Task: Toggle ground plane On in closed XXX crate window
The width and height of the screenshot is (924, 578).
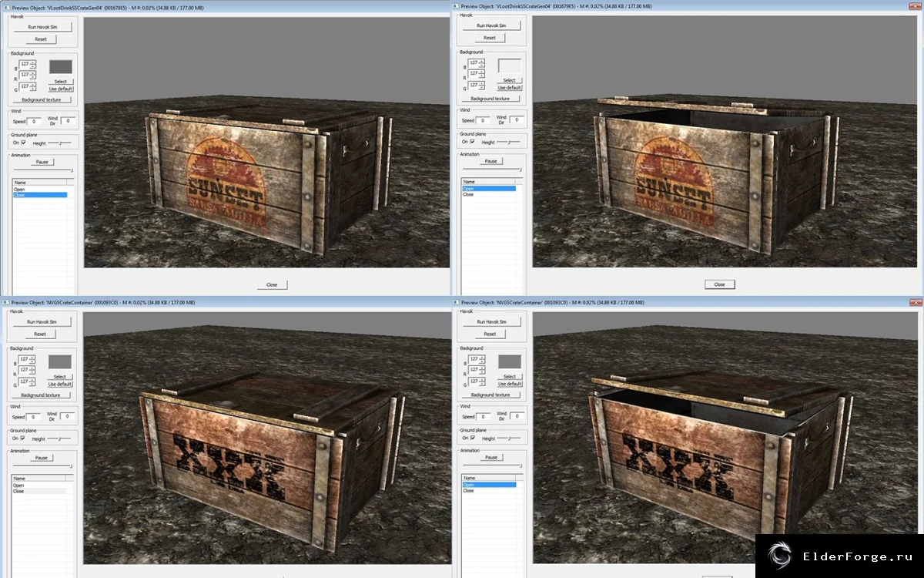Action: [23, 438]
